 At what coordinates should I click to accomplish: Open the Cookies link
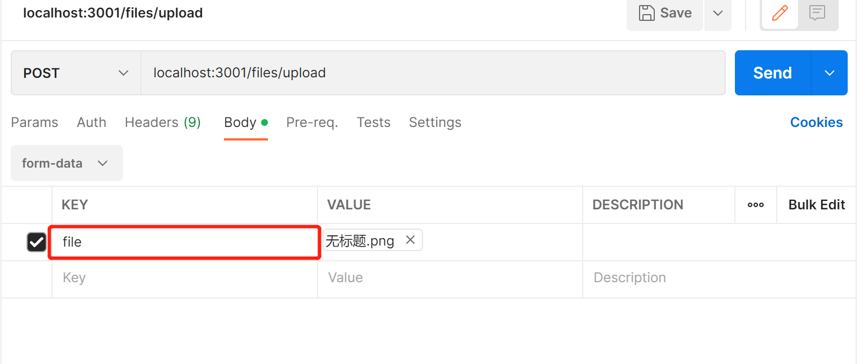[x=816, y=122]
